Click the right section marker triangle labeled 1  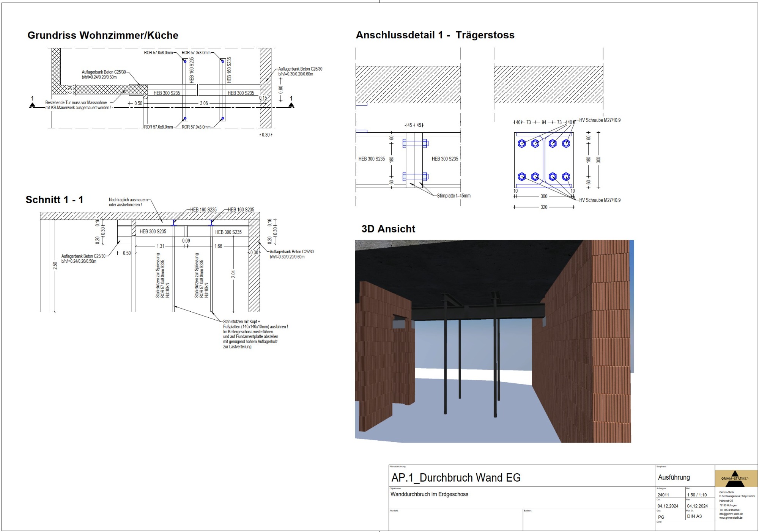pos(291,104)
